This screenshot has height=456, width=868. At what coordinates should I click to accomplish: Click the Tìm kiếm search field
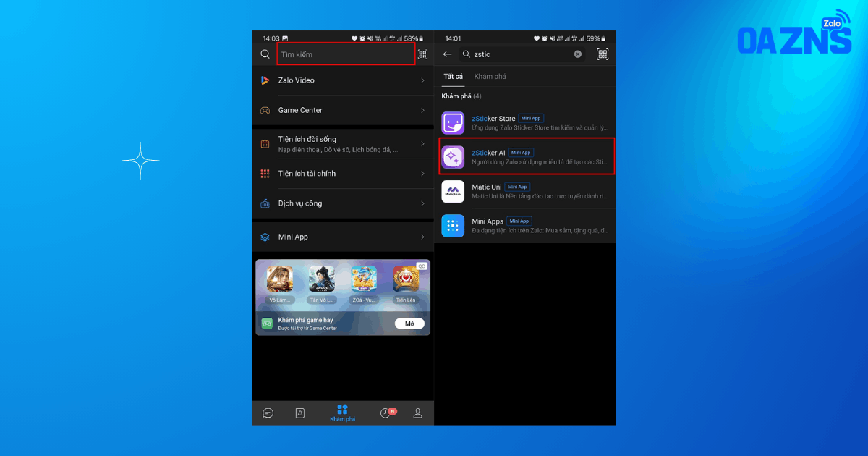click(x=346, y=54)
